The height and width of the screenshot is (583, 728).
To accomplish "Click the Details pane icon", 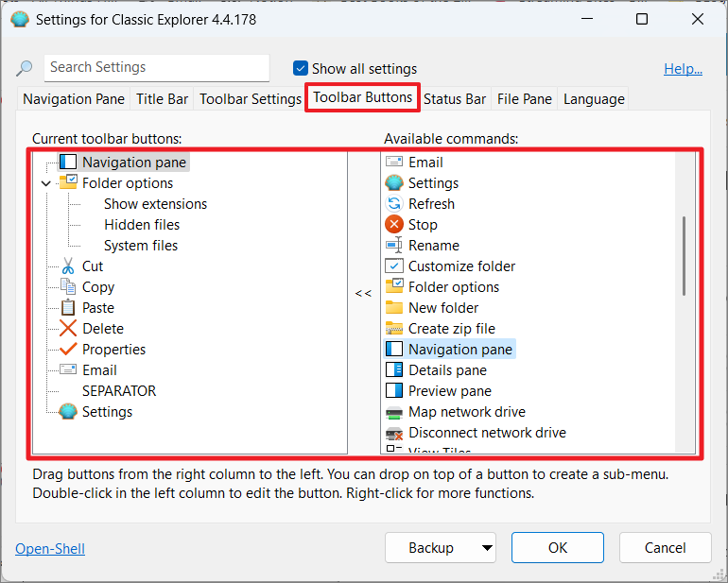I will pos(394,370).
